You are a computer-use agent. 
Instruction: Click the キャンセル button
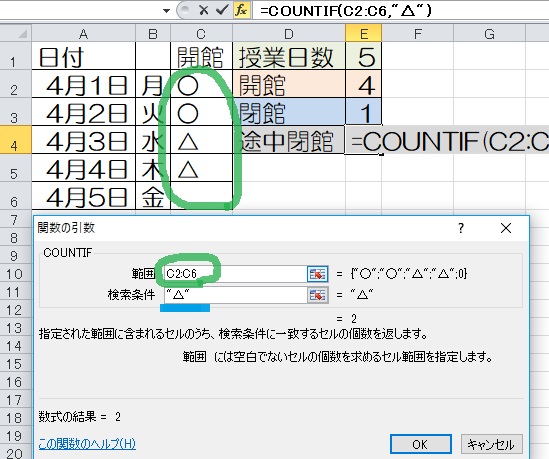492,444
